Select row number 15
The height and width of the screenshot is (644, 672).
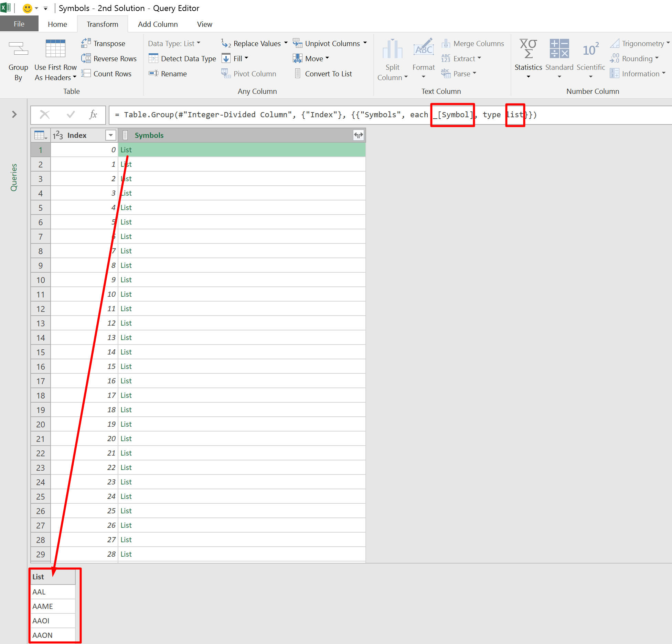pos(41,352)
